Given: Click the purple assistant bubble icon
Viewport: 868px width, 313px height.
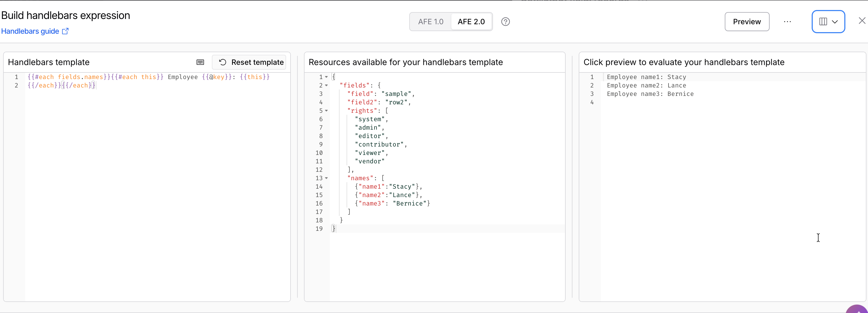Looking at the screenshot, I should coord(857,309).
